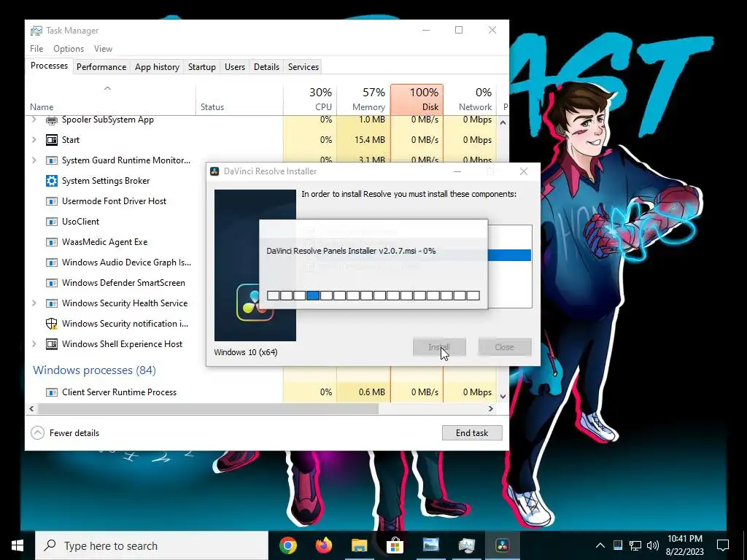The width and height of the screenshot is (747, 560).
Task: Click the Windows Defender SmartScreen icon
Action: point(52,283)
